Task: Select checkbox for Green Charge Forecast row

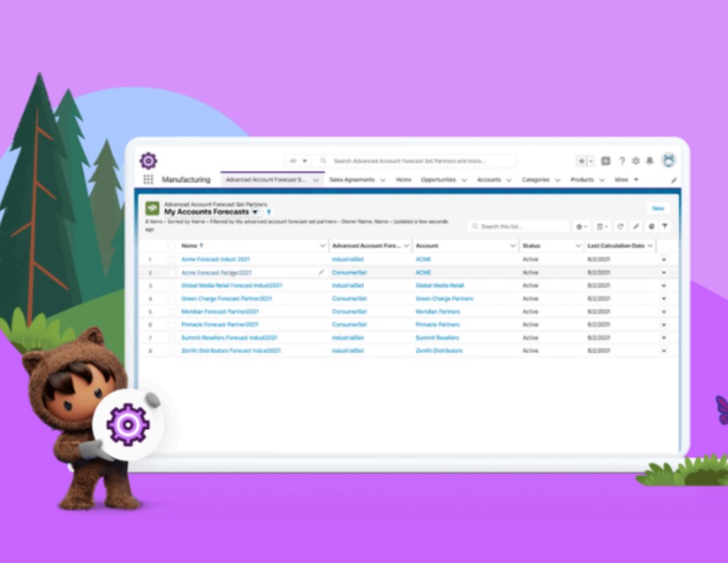Action: (172, 299)
